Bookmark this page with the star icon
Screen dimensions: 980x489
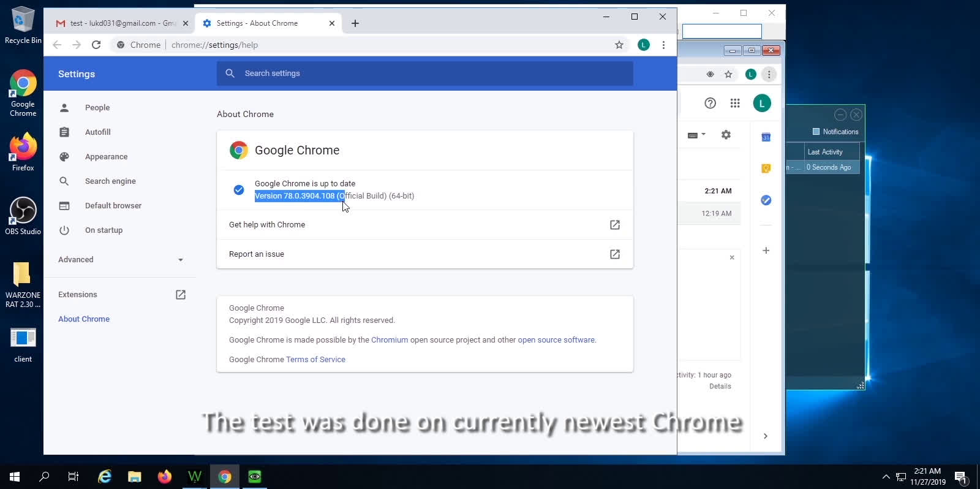pos(619,45)
